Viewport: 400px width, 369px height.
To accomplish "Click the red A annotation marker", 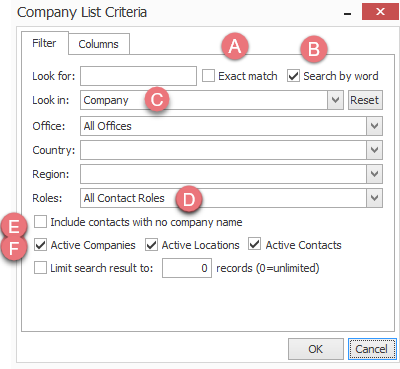I will pyautogui.click(x=235, y=46).
